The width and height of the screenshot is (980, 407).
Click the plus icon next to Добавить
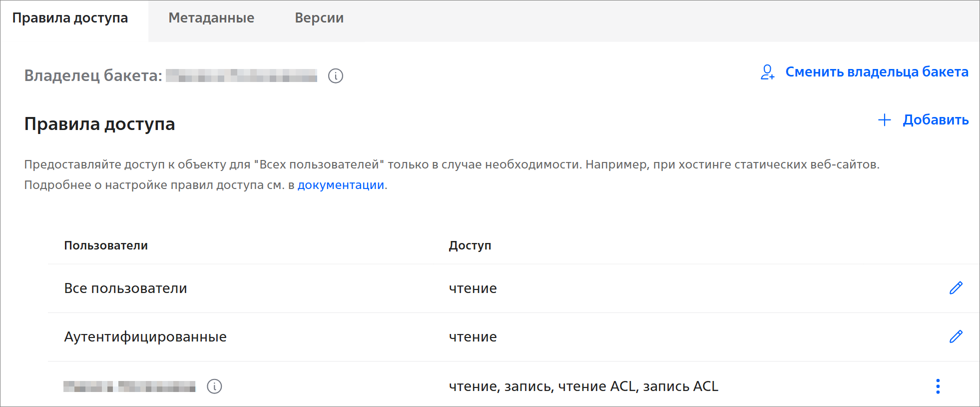click(x=884, y=120)
